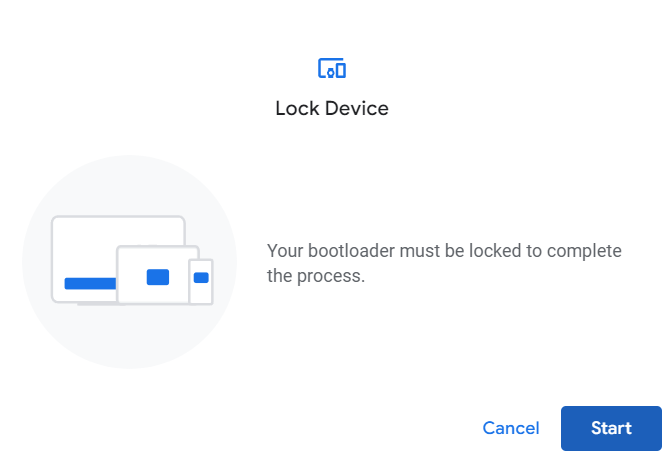Cancel the Lock Device dialog
The width and height of the screenshot is (664, 456).
[510, 428]
